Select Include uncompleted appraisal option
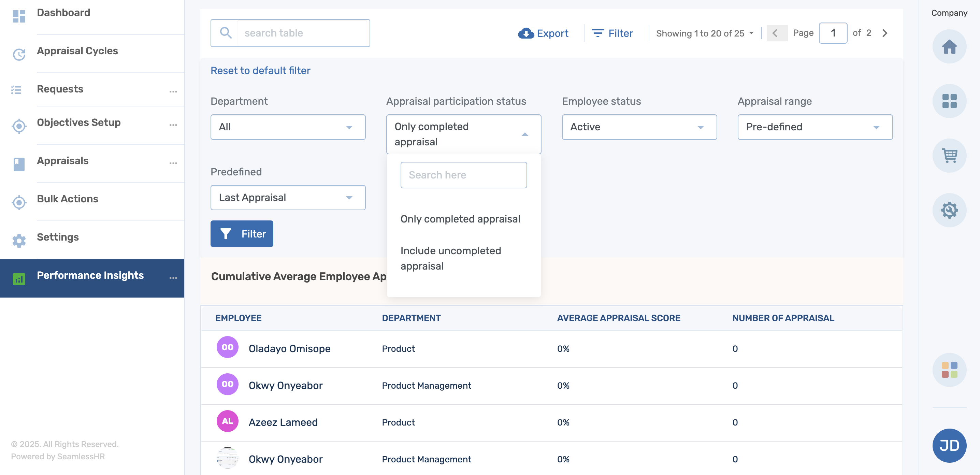980x475 pixels. click(x=450, y=258)
